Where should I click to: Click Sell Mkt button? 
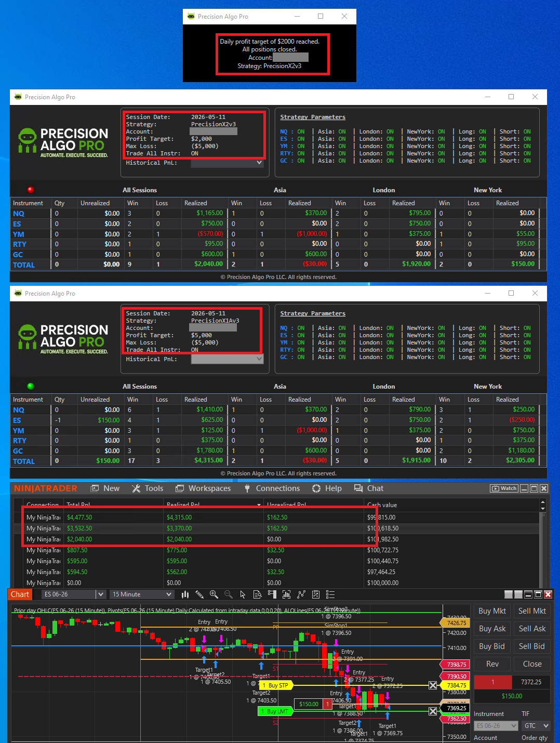click(532, 611)
